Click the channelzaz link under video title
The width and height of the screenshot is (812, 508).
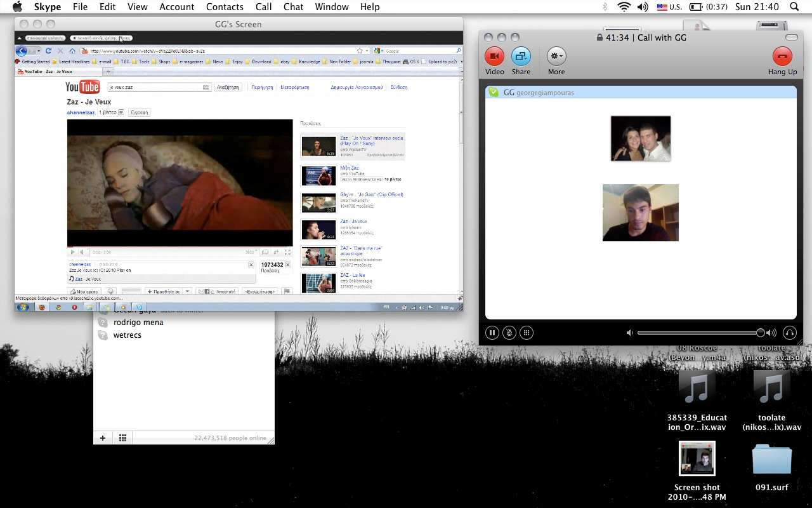[x=81, y=112]
